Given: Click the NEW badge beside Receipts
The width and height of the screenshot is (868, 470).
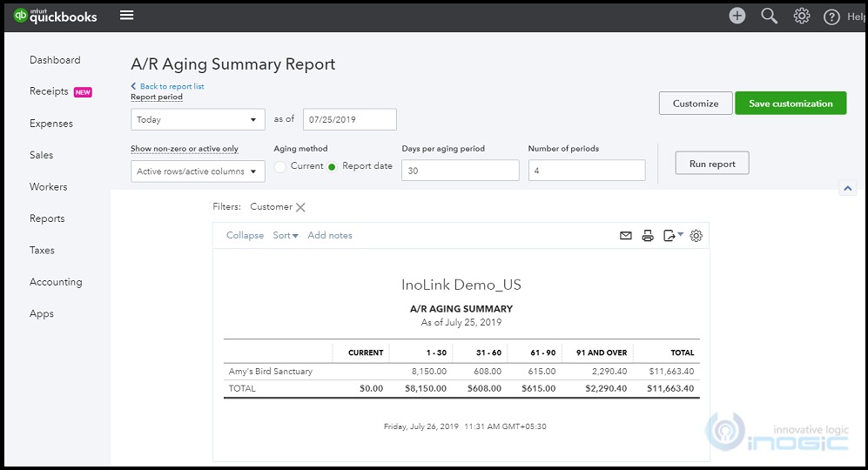Looking at the screenshot, I should click(x=83, y=92).
